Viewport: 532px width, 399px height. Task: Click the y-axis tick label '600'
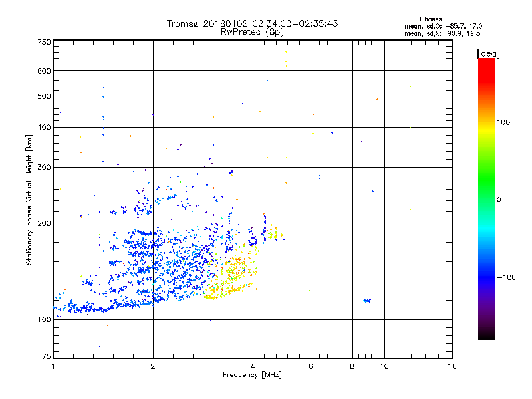[44, 71]
